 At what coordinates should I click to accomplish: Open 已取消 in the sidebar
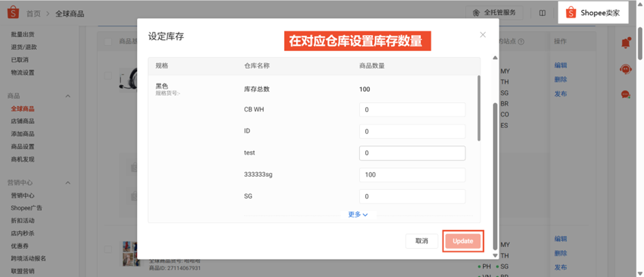click(x=20, y=60)
